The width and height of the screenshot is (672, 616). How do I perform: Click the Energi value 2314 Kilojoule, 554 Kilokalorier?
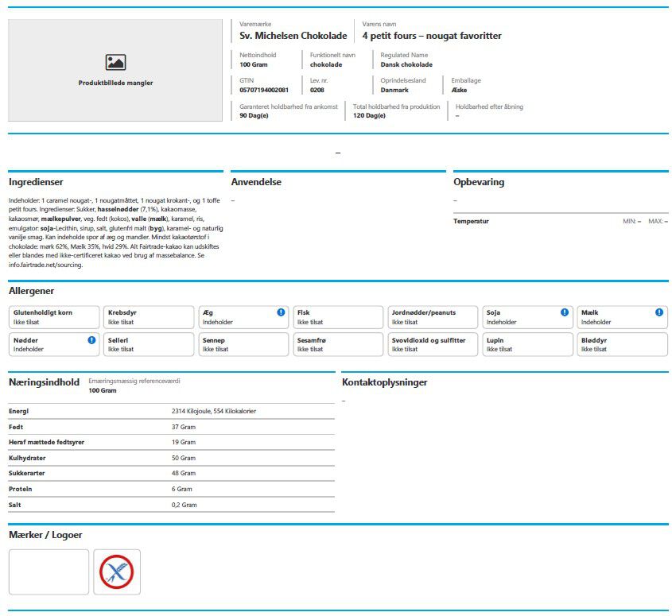click(214, 411)
